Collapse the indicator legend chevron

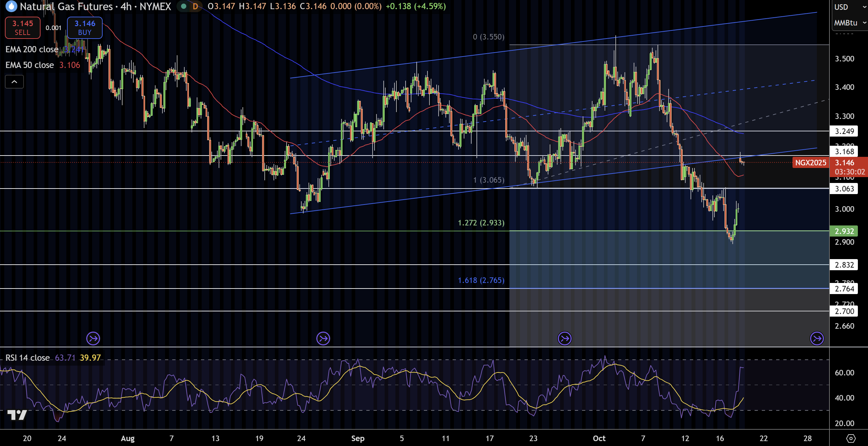pos(14,82)
